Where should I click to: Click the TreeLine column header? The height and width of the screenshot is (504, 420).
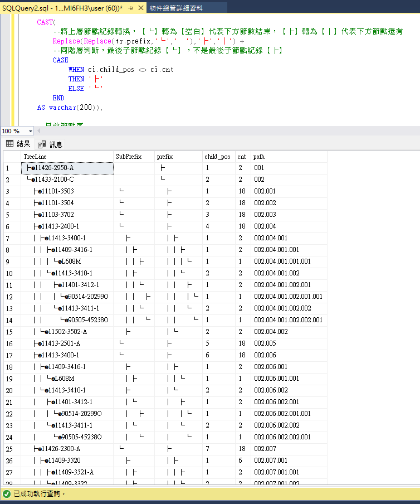click(x=67, y=157)
